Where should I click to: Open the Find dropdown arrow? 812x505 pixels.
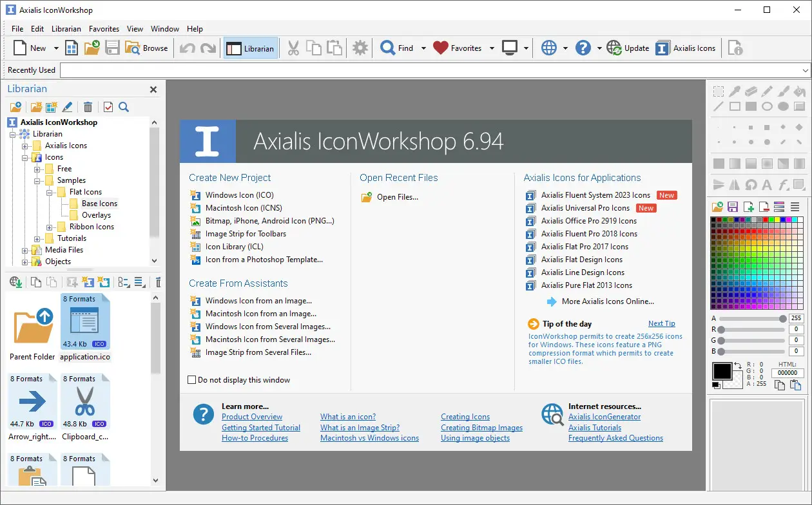[x=423, y=48]
